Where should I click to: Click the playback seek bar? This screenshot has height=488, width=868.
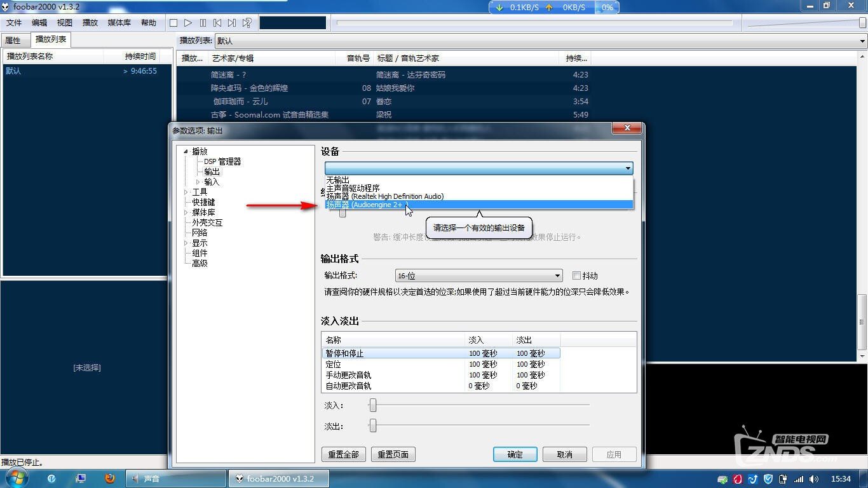[x=534, y=23]
